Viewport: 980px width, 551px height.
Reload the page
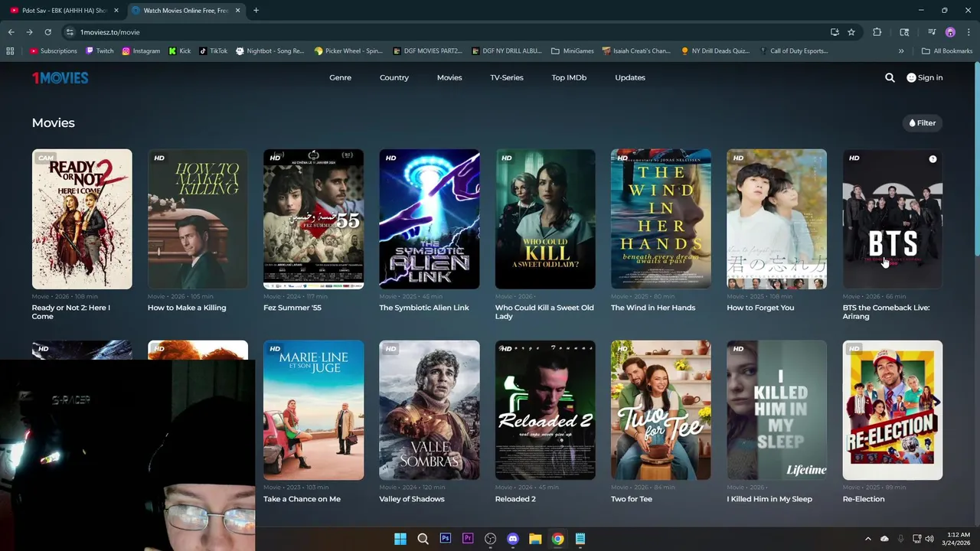coord(47,32)
